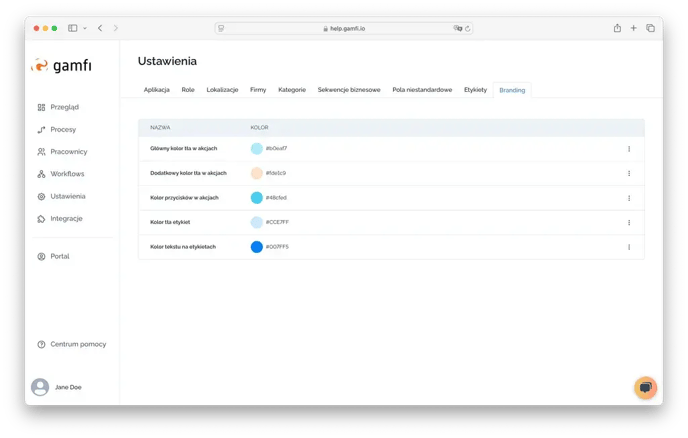Open the chat support widget

pyautogui.click(x=645, y=387)
